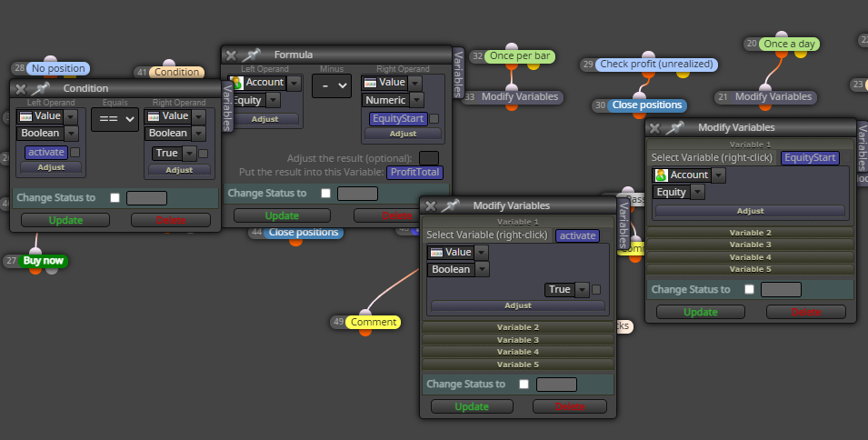This screenshot has height=440, width=868.
Task: Open Variables side tab on Formula panel
Action: click(x=458, y=73)
